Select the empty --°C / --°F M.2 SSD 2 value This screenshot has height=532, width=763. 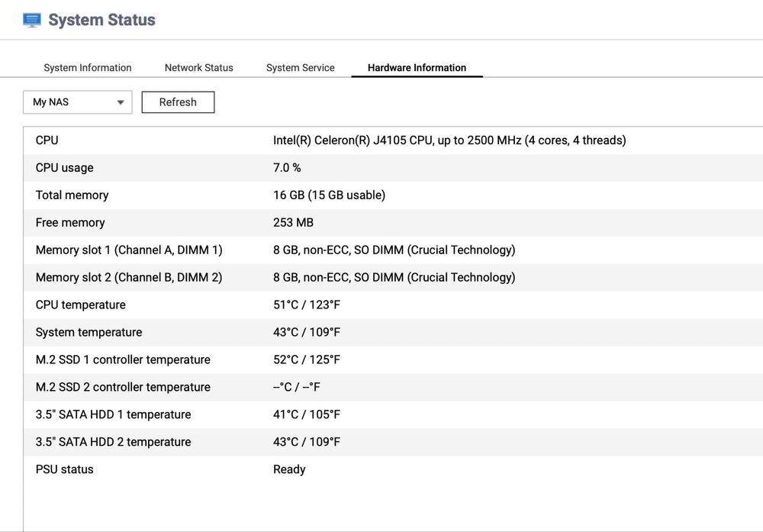(x=296, y=387)
